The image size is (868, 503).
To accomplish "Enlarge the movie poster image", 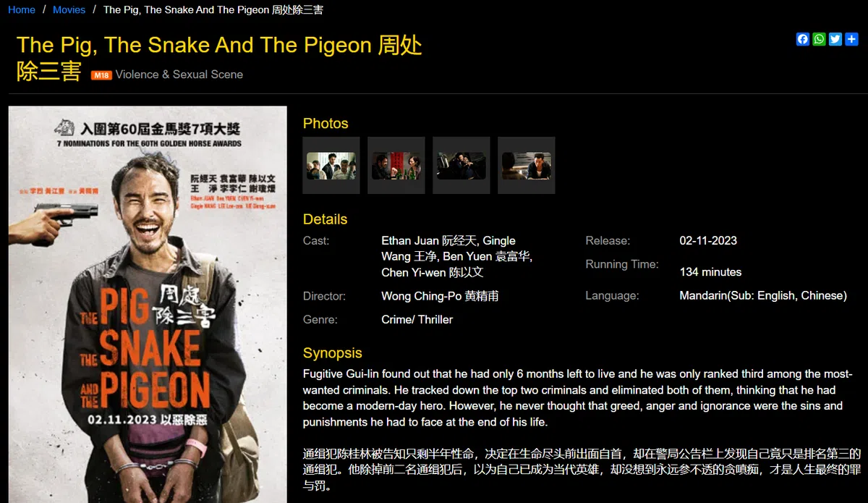I will (148, 305).
